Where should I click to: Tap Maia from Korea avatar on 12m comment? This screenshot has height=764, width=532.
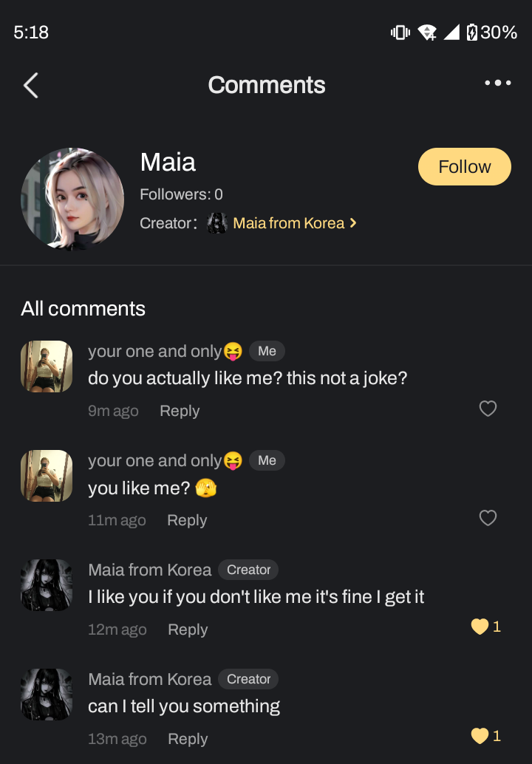coord(47,585)
